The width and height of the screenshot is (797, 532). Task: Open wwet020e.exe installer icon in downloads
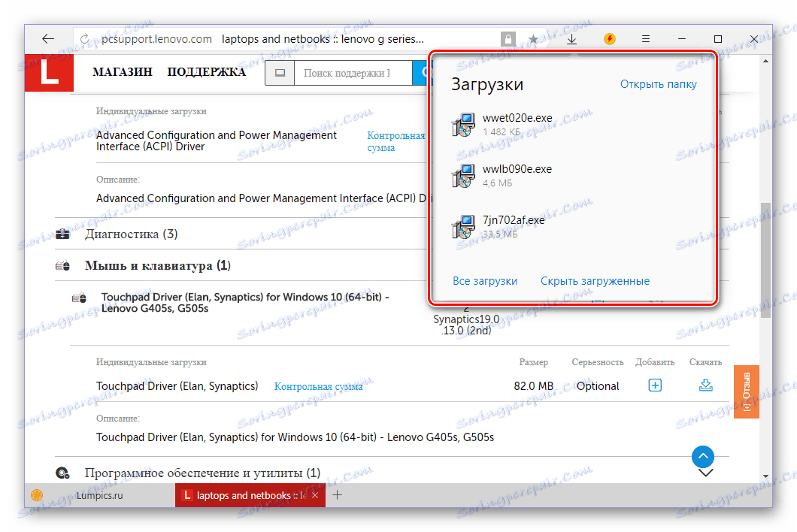(463, 125)
